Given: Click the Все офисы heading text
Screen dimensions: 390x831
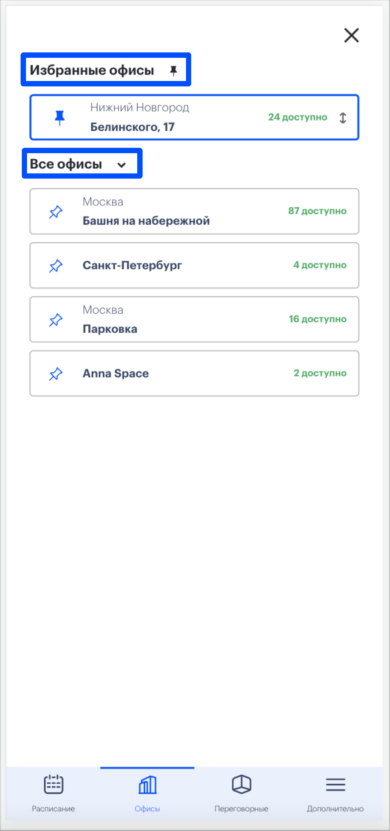Looking at the screenshot, I should (x=66, y=164).
